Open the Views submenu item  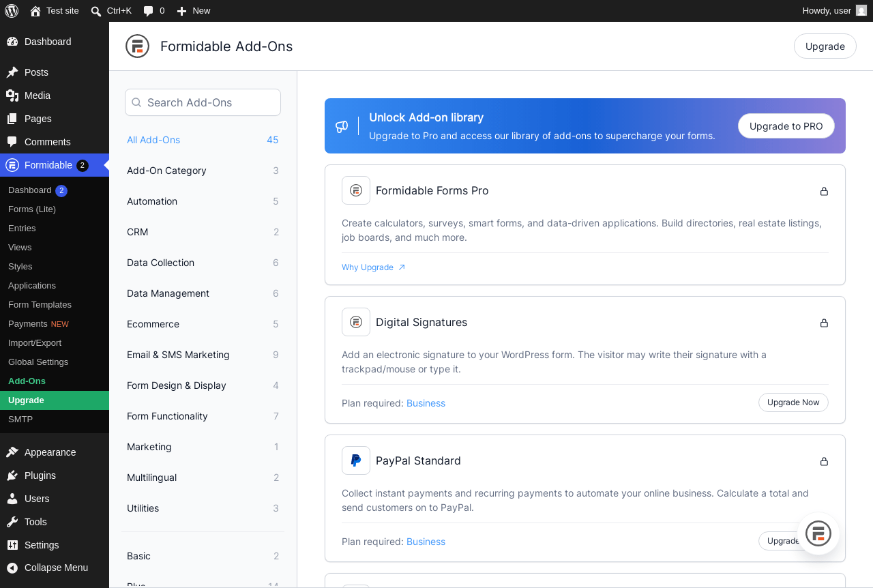pyautogui.click(x=55, y=248)
